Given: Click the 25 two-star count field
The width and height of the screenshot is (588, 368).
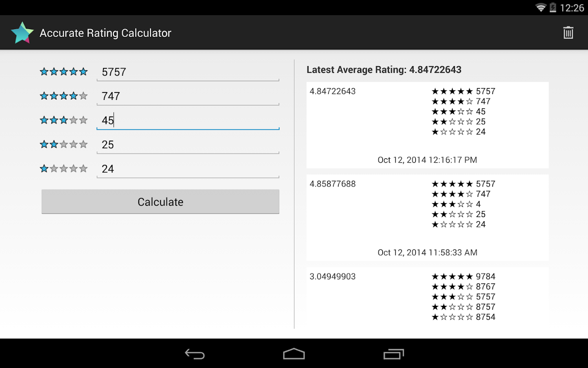Looking at the screenshot, I should pos(188,145).
